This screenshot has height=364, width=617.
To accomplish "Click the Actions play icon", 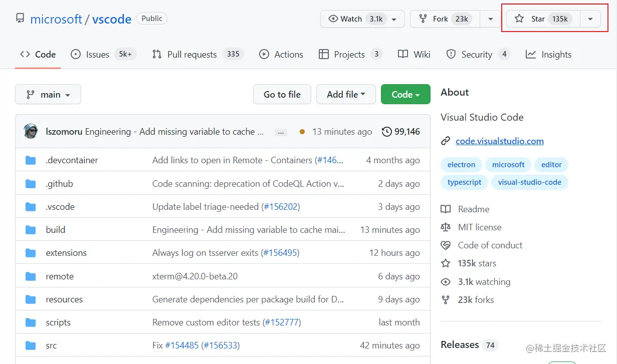I will pyautogui.click(x=264, y=54).
